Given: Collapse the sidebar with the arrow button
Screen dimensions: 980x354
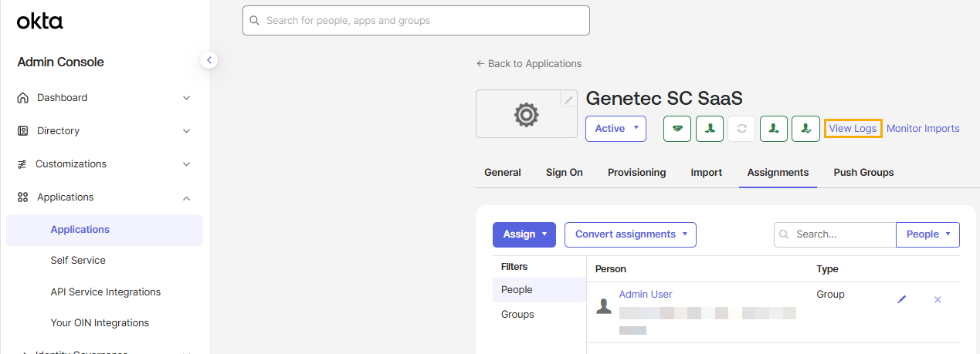Looking at the screenshot, I should click(x=209, y=60).
